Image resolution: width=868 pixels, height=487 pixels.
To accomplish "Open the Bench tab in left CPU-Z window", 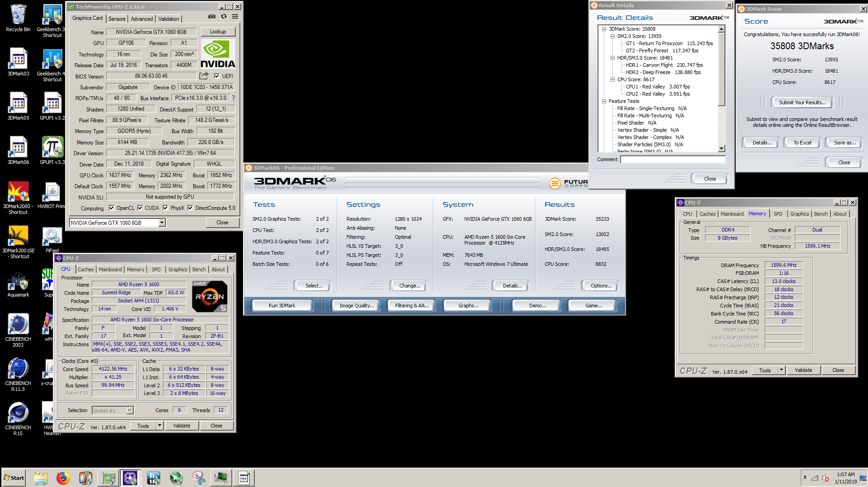I will (x=199, y=269).
